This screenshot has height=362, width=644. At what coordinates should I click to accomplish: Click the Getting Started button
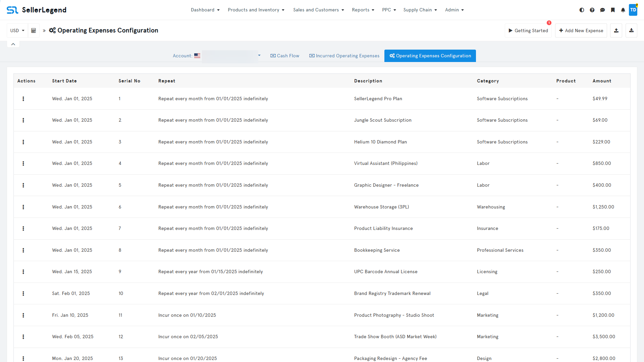pos(528,31)
